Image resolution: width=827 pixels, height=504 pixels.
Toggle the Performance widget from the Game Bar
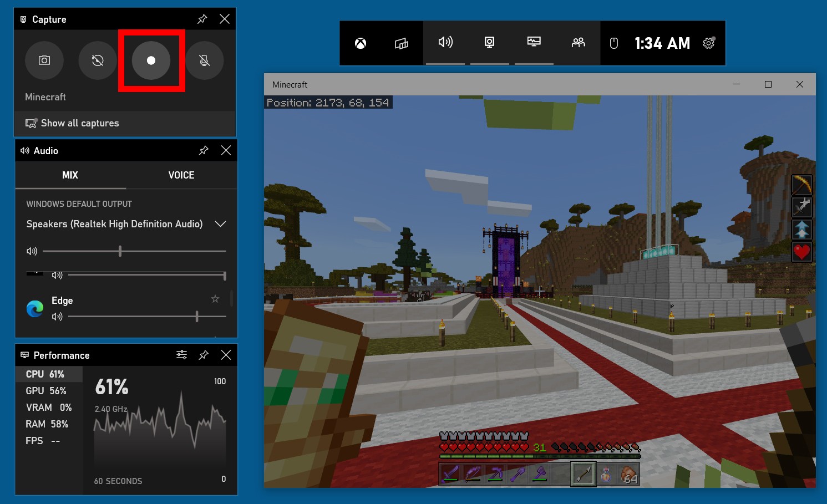tap(534, 43)
